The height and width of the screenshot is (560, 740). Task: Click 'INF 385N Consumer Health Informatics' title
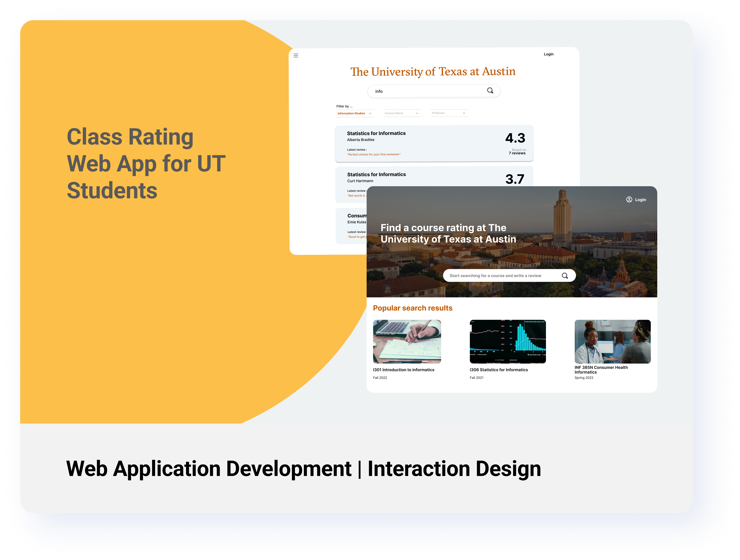point(601,370)
